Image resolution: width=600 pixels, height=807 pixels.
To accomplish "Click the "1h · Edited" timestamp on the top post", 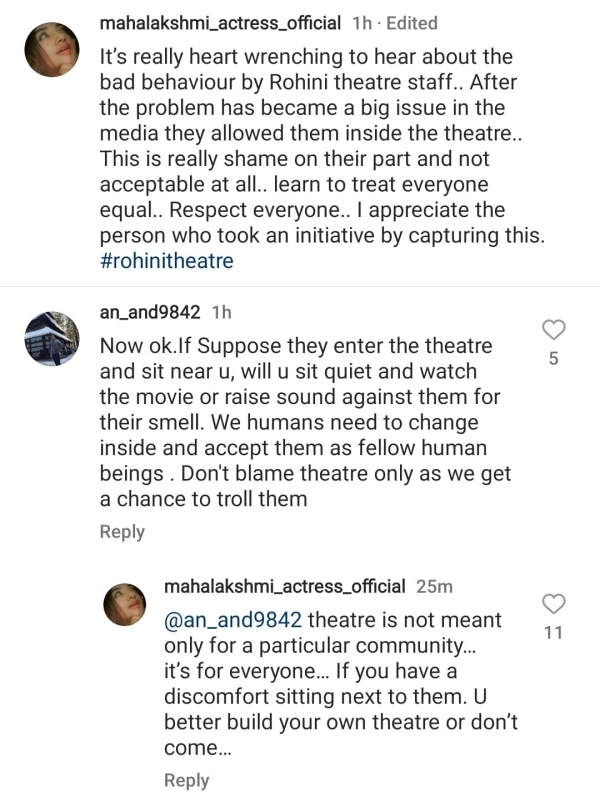I will pyautogui.click(x=394, y=22).
